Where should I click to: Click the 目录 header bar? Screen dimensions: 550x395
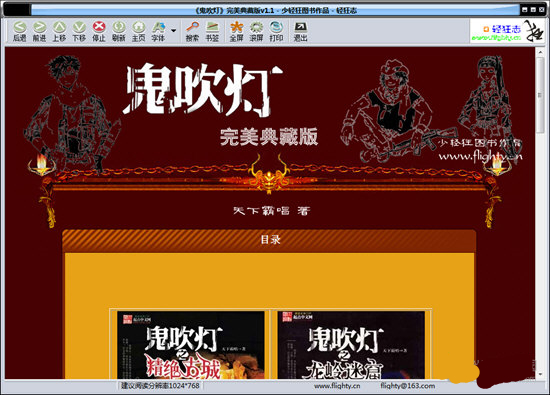(269, 240)
